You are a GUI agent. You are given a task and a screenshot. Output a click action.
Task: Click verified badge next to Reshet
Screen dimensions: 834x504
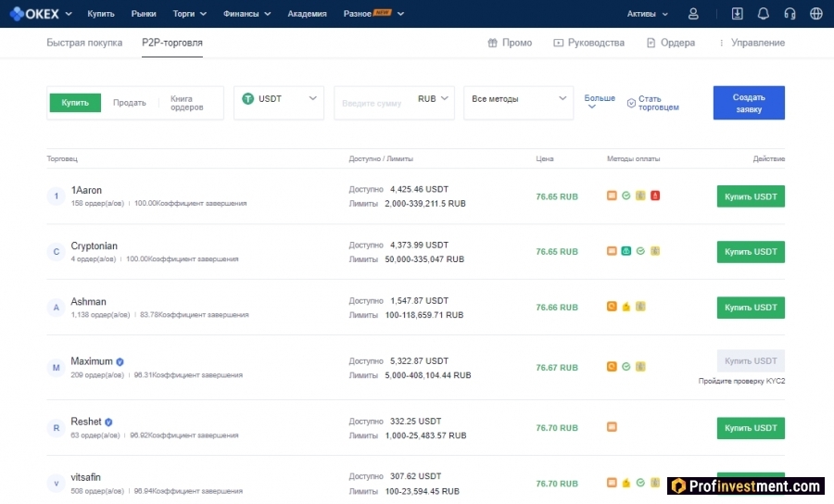(108, 422)
